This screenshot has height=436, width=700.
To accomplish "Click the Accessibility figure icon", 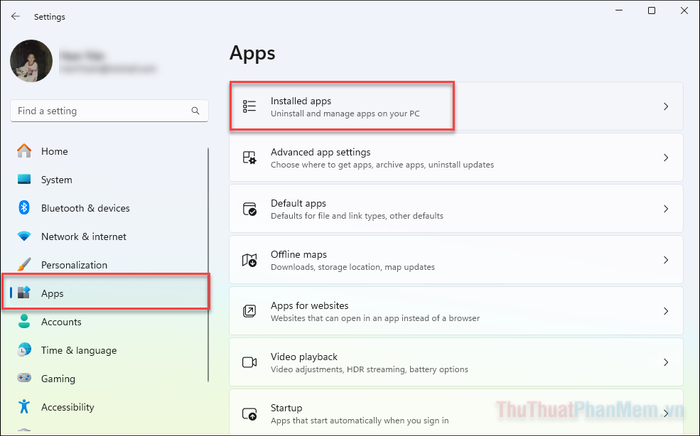I will [24, 407].
